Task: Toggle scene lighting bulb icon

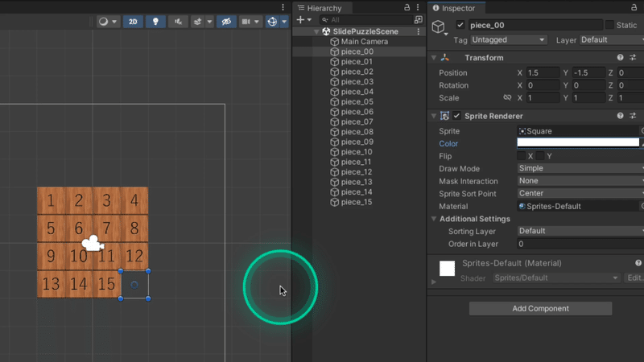Action: 155,22
